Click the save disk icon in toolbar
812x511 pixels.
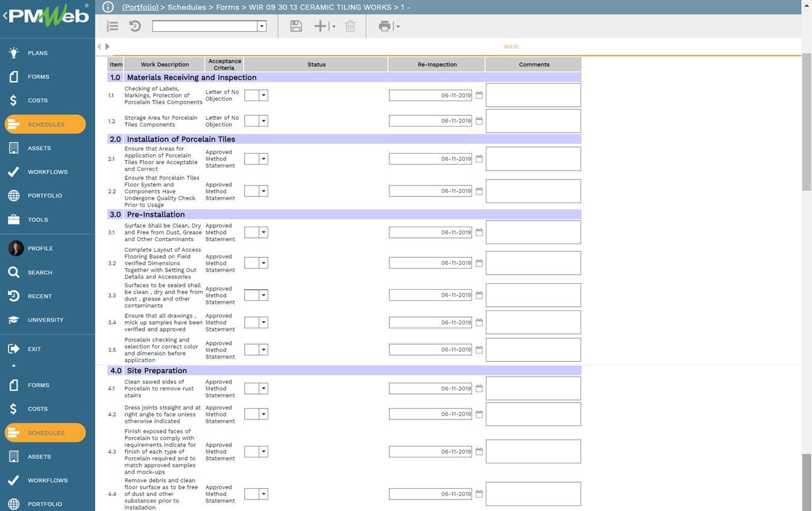point(295,26)
